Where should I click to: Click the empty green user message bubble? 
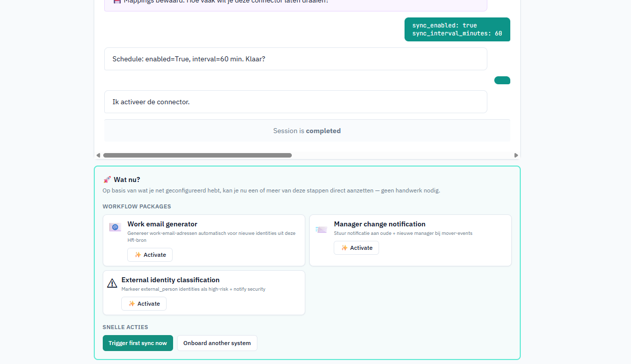[502, 80]
